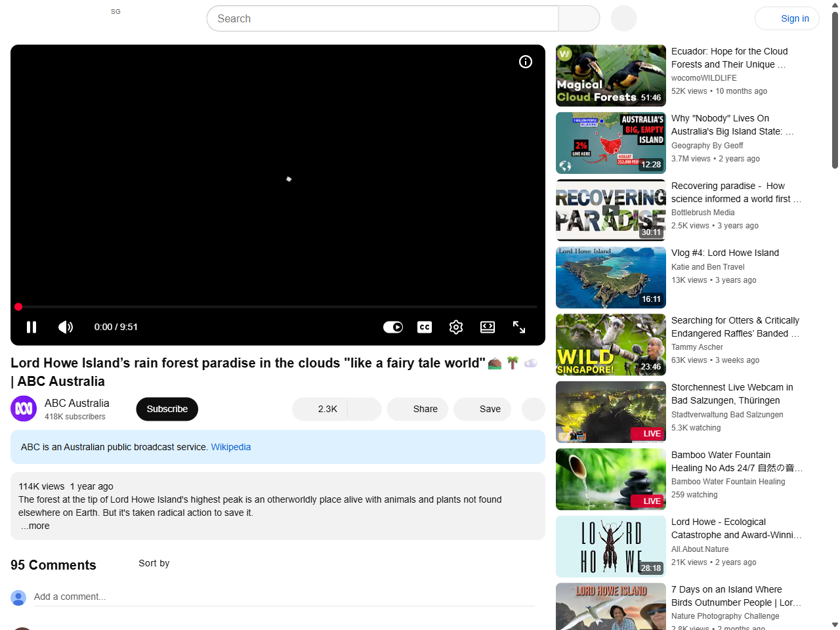Seek on the video progress bar
840x630 pixels.
tap(278, 306)
